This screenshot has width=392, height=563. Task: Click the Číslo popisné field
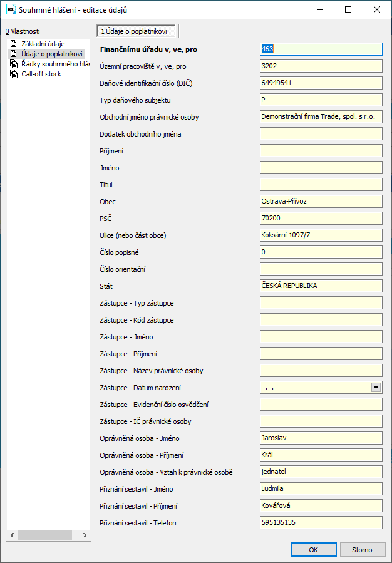tap(321, 252)
